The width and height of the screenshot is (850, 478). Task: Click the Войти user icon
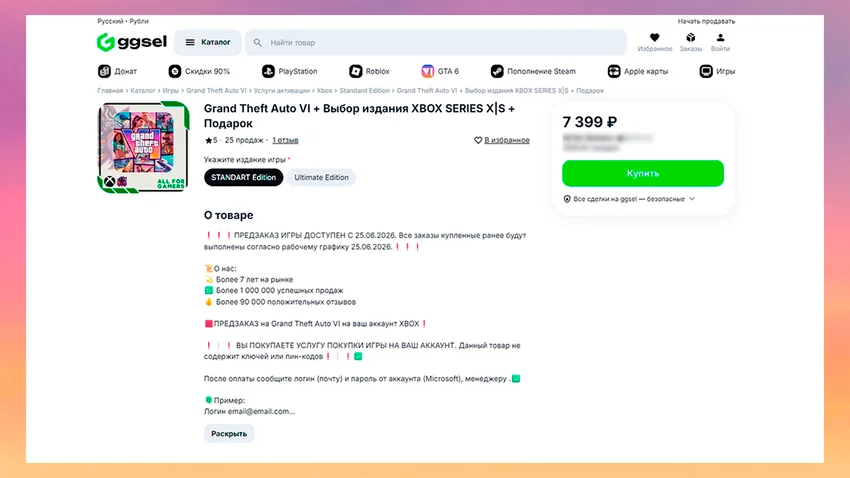720,37
